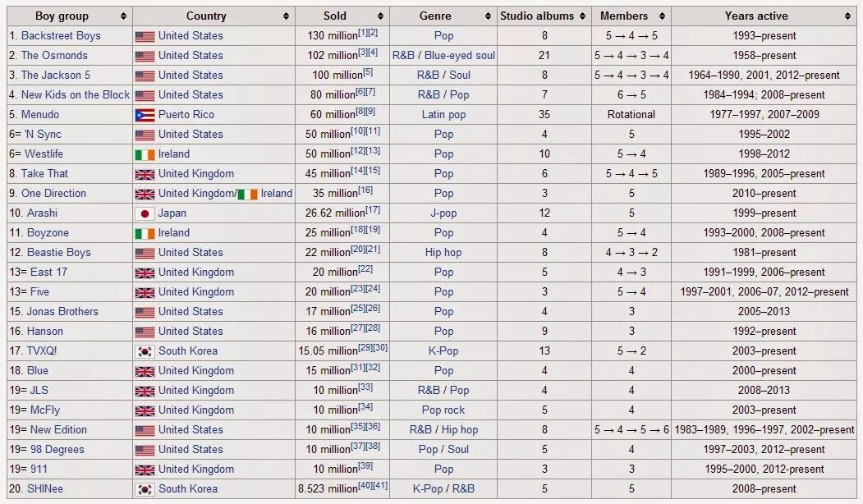The image size is (863, 504).
Task: Sort table by Boy group column arrows
Action: click(x=123, y=16)
